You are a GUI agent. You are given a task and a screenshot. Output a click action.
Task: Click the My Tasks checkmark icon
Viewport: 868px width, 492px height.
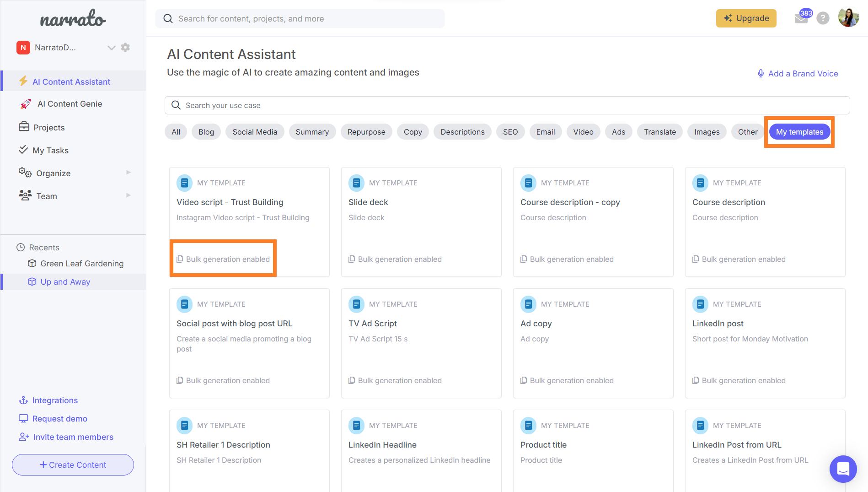[23, 149]
